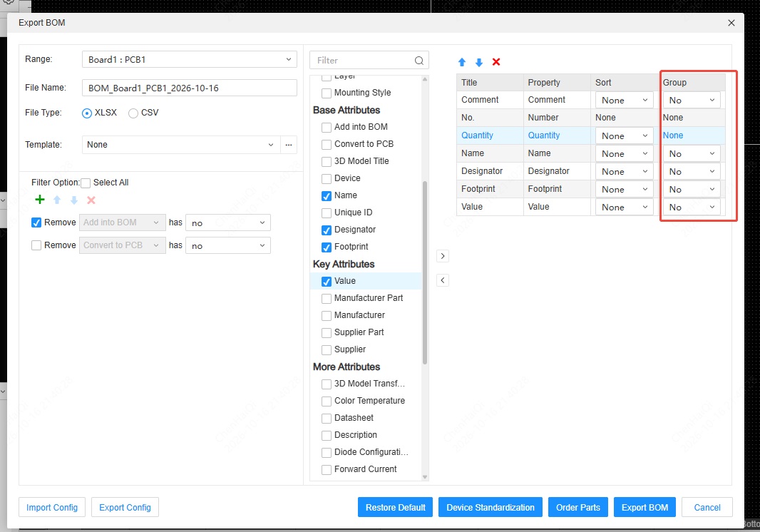Click the attribute list scrollbar thumb
The image size is (760, 532).
click(425, 272)
